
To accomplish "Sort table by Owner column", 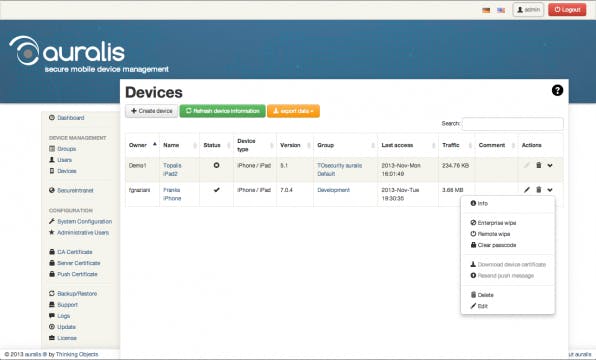I will pyautogui.click(x=142, y=145).
